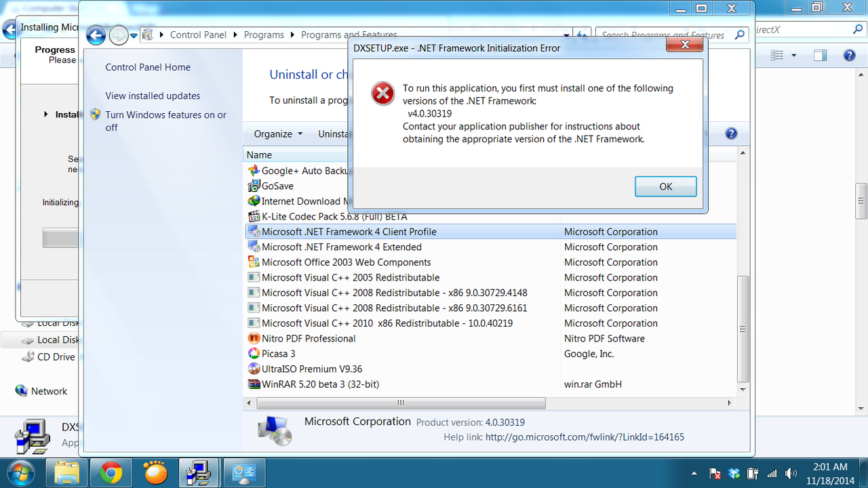Screen dimensions: 868x488
Task: Close the DXSETUP.exe error dialog
Action: [684, 45]
